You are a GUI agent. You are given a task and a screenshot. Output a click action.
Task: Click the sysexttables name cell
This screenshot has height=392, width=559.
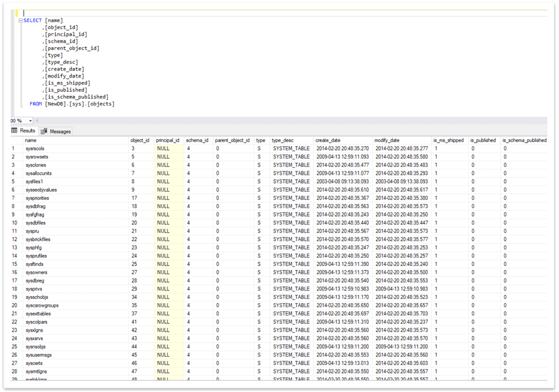(x=76, y=313)
